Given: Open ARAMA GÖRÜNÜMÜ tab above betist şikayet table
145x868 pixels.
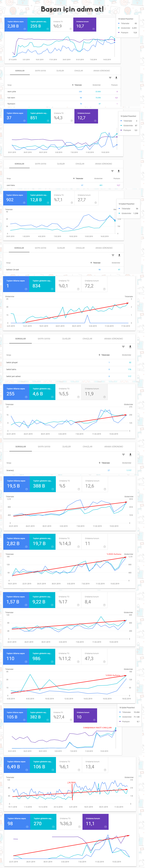Looking at the screenshot, I should click(114, 339).
